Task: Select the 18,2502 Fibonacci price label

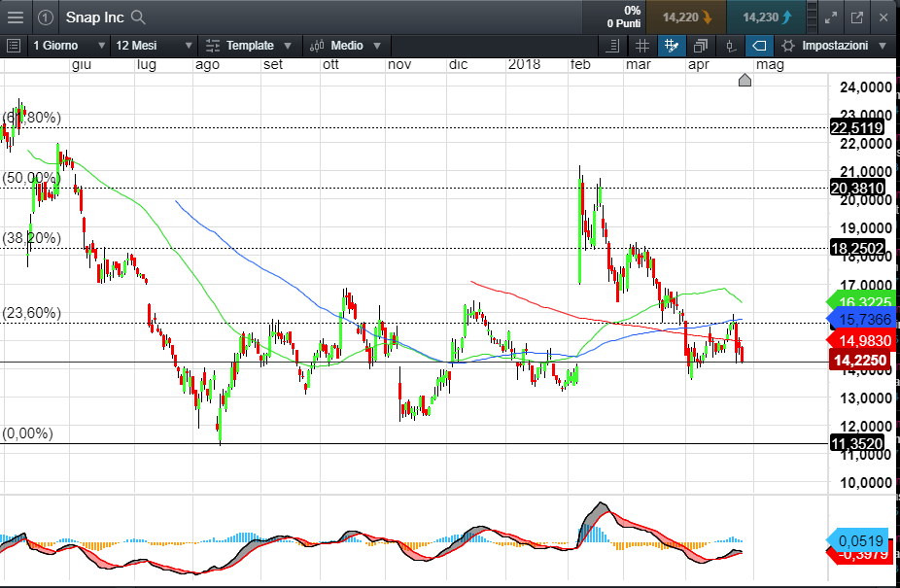Action: tap(857, 248)
